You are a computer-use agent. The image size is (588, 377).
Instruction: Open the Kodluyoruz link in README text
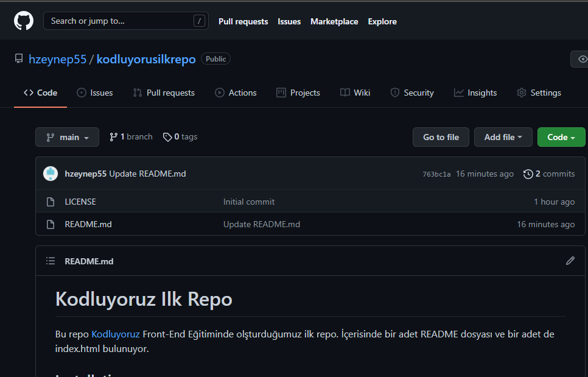[116, 334]
